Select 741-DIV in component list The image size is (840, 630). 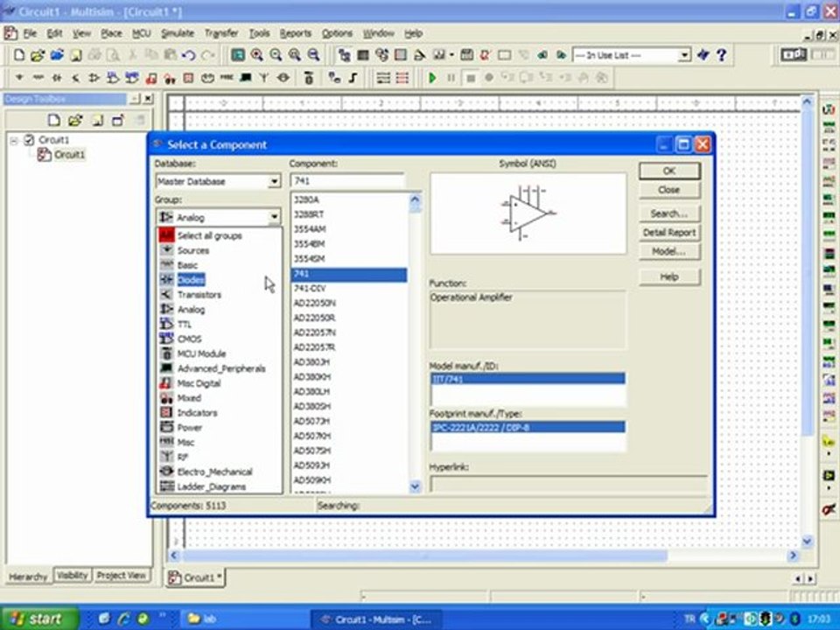click(349, 288)
